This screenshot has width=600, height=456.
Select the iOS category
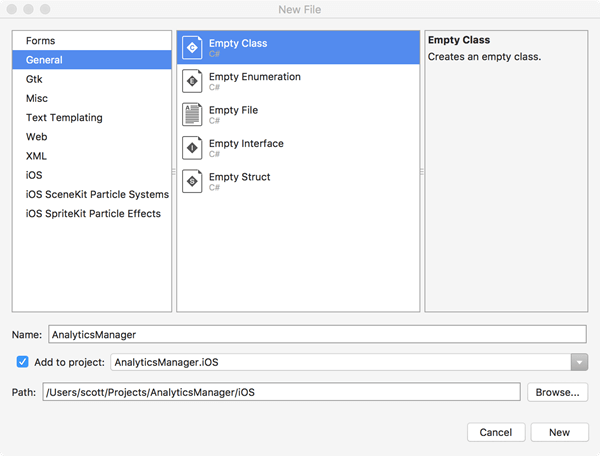pyautogui.click(x=34, y=175)
